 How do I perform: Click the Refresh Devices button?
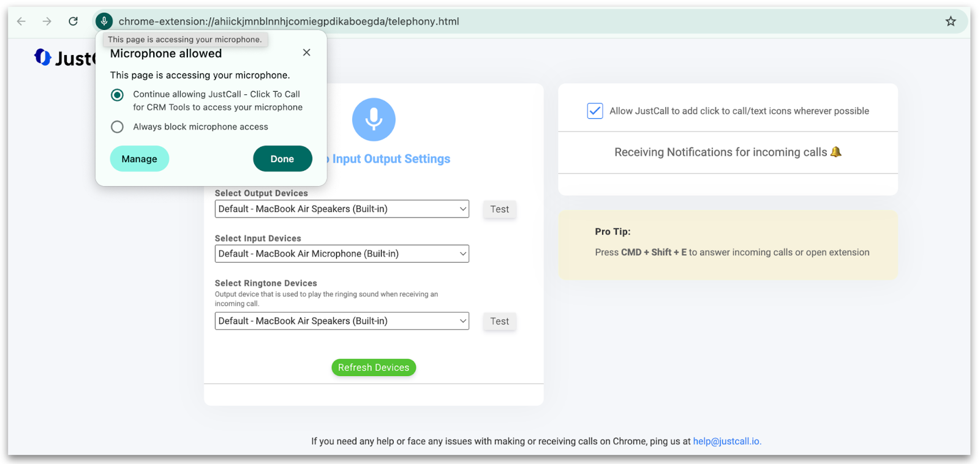374,367
